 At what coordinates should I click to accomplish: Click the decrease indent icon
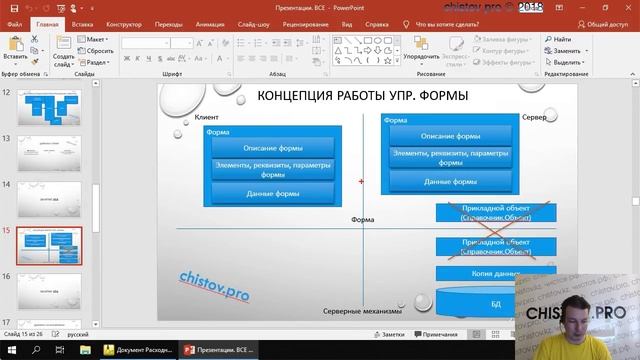pos(276,43)
